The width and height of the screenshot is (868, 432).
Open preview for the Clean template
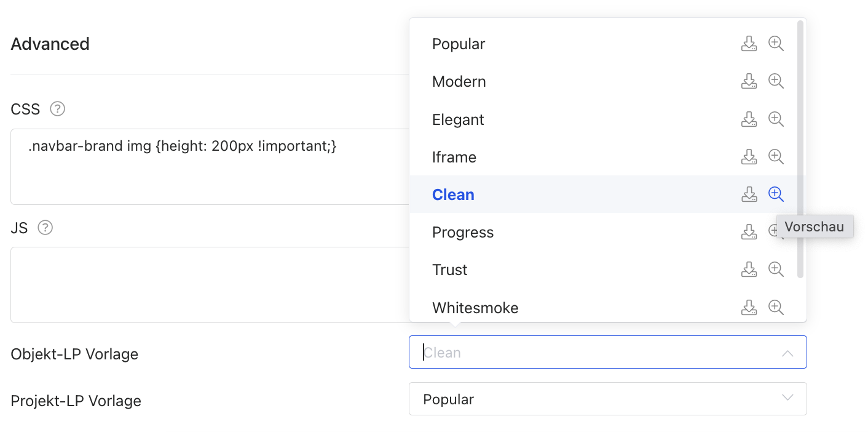pos(776,194)
